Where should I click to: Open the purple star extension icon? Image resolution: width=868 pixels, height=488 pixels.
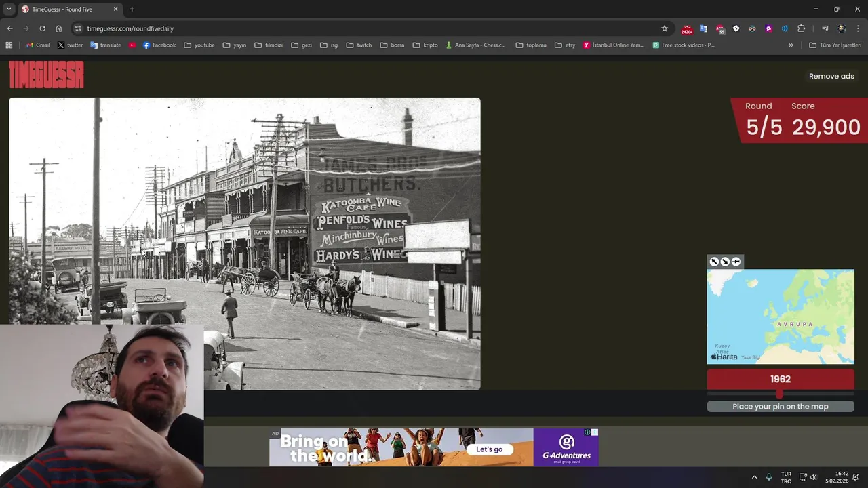pyautogui.click(x=768, y=28)
